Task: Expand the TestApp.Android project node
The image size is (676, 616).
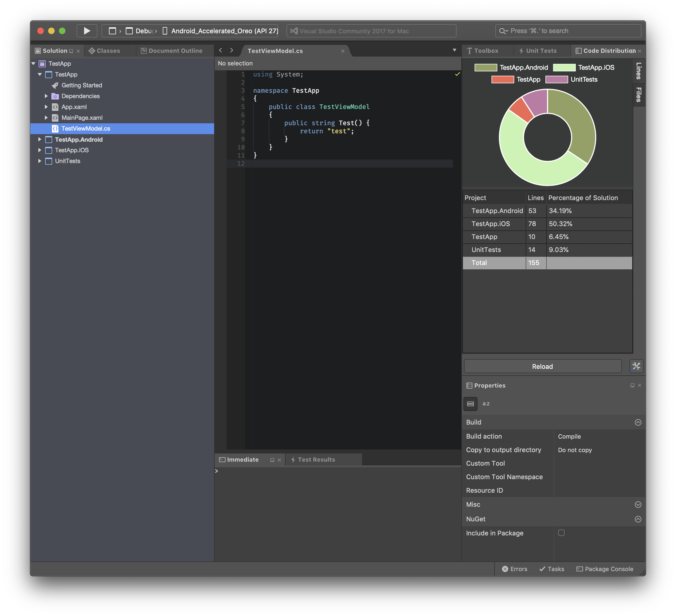Action: pos(39,140)
